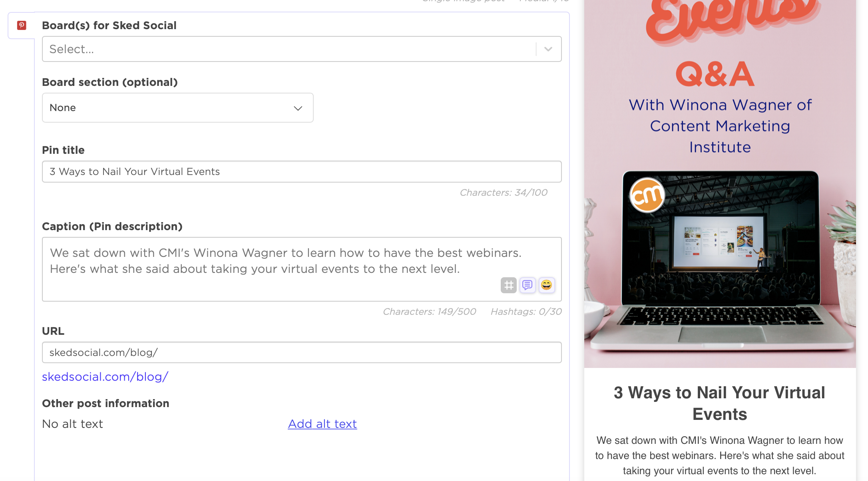Select the 'Characters: 149/500' counter text
This screenshot has height=481, width=868.
point(430,312)
